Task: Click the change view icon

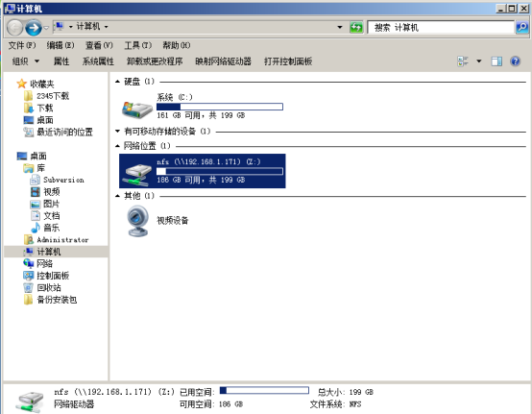Action: [463, 61]
